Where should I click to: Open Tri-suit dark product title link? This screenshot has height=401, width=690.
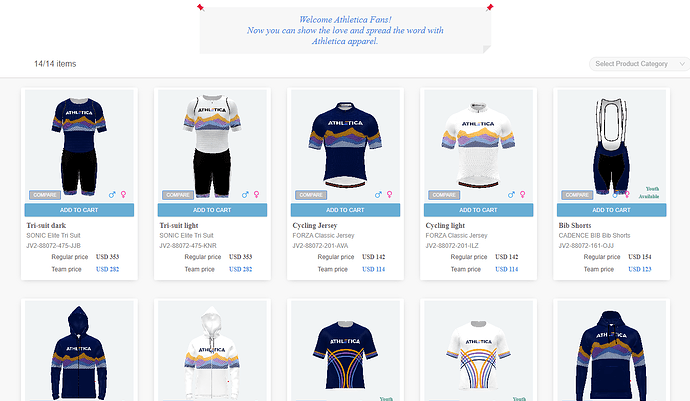click(46, 225)
